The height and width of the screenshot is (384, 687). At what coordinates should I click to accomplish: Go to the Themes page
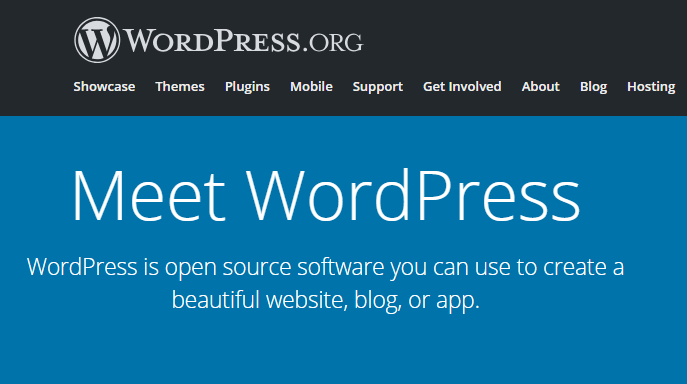coord(180,86)
